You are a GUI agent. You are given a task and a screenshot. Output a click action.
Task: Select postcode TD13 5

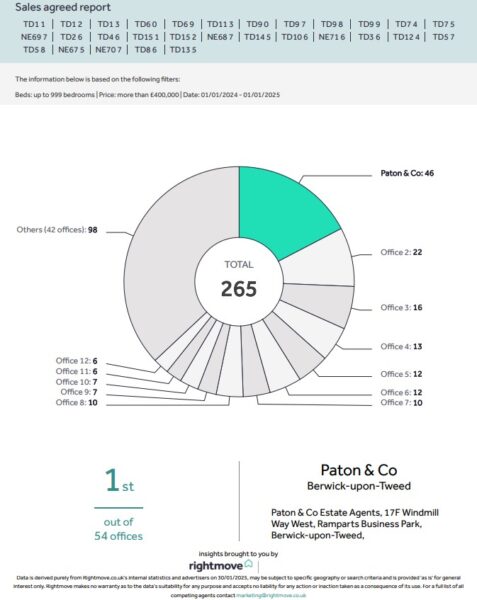point(183,50)
